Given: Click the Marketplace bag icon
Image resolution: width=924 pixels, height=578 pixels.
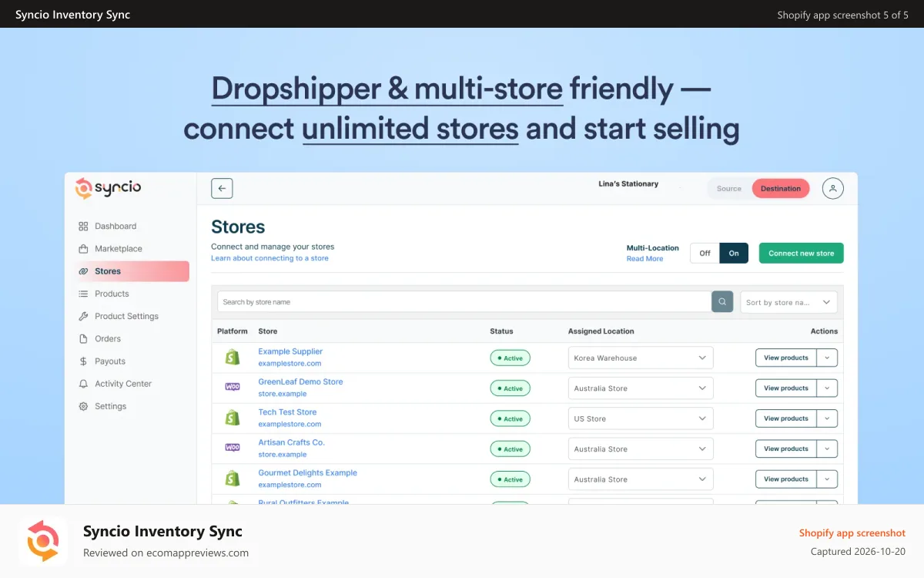Looking at the screenshot, I should [83, 249].
